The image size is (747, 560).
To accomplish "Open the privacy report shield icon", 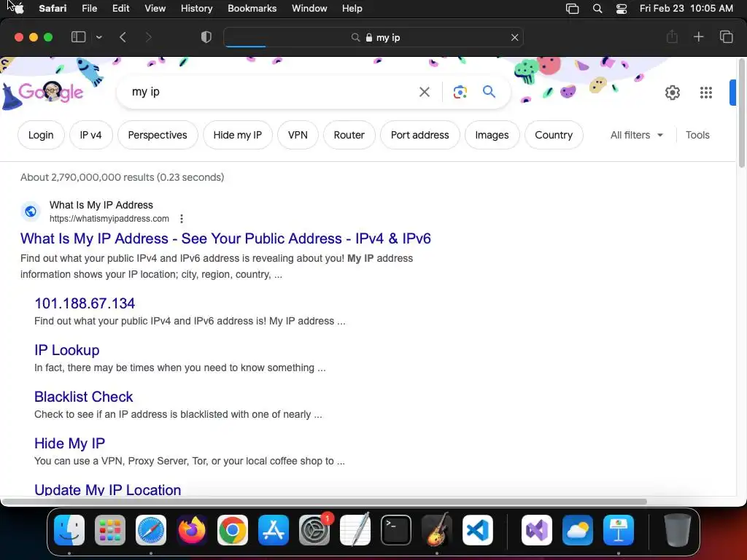I will tap(206, 37).
